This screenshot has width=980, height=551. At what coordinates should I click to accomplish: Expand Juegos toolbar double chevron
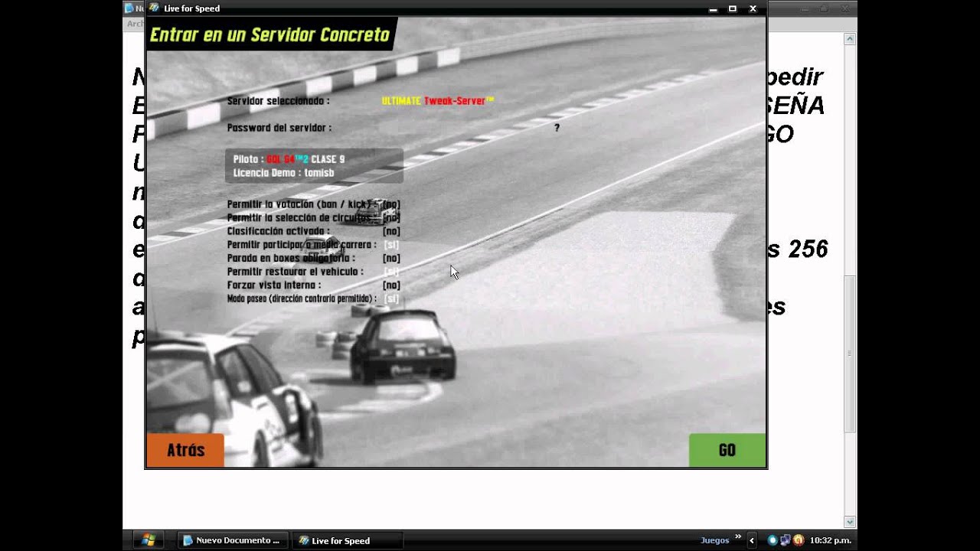click(738, 537)
